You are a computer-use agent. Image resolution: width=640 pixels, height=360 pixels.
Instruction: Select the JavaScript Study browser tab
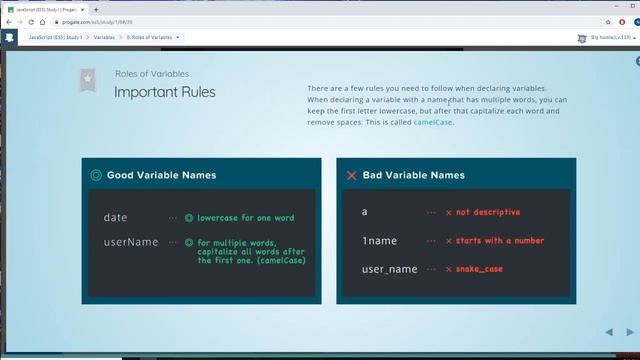(46, 9)
